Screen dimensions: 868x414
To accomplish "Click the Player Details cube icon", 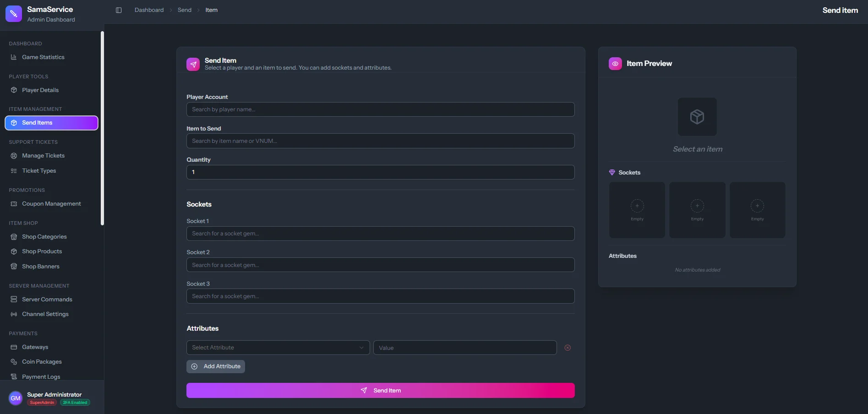I will 14,90.
